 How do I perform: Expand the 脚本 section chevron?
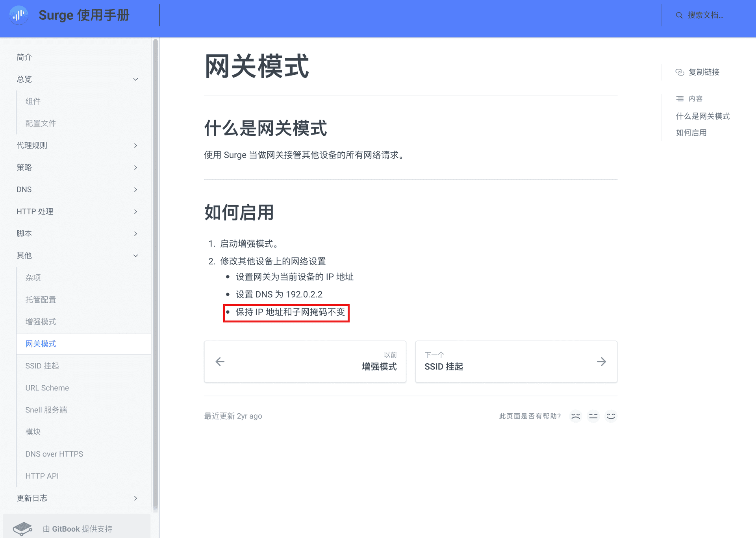(x=135, y=233)
